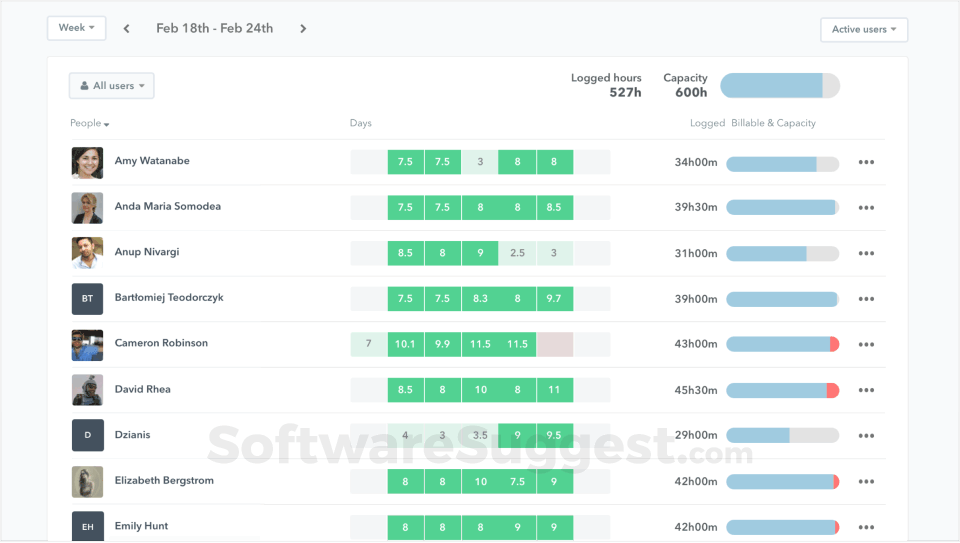The height and width of the screenshot is (543, 960).
Task: Click total capacity progress bar
Action: [780, 86]
